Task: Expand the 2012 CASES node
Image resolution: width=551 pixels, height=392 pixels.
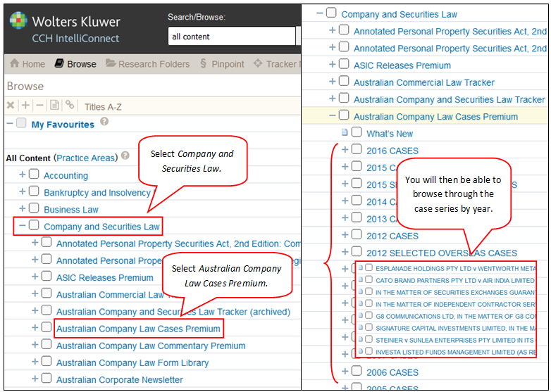Action: (x=345, y=235)
